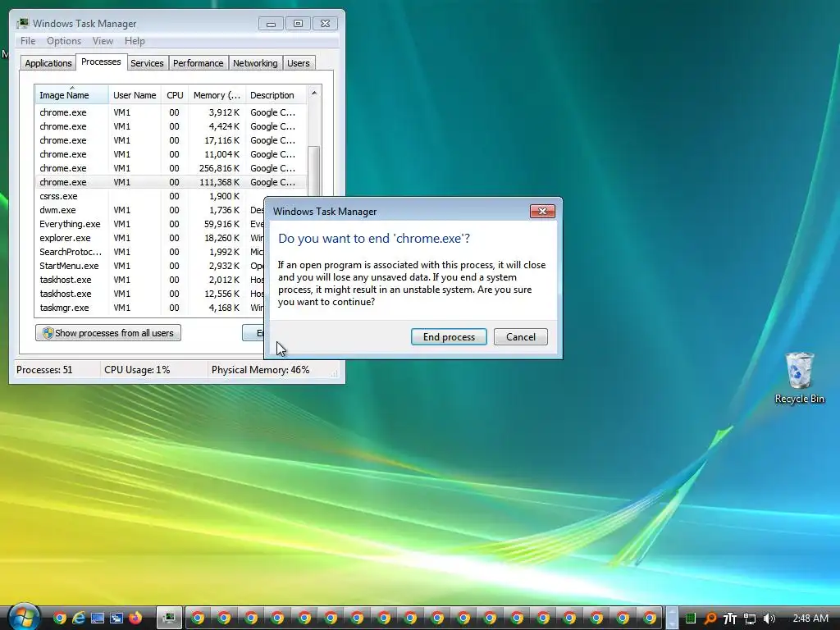
Task: Cancel the end process dialog
Action: pyautogui.click(x=521, y=337)
